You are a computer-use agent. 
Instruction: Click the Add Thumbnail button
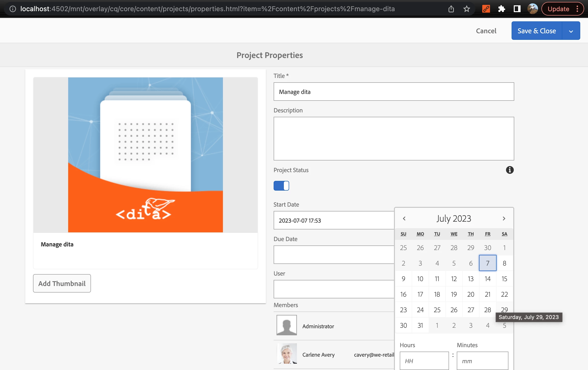[62, 283]
